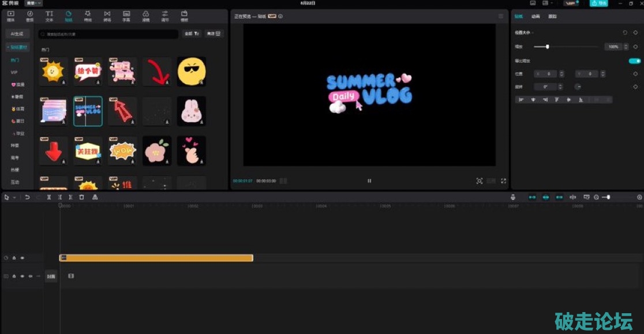Lock the sticker track
Viewport: 644px width, 334px height.
pos(14,258)
